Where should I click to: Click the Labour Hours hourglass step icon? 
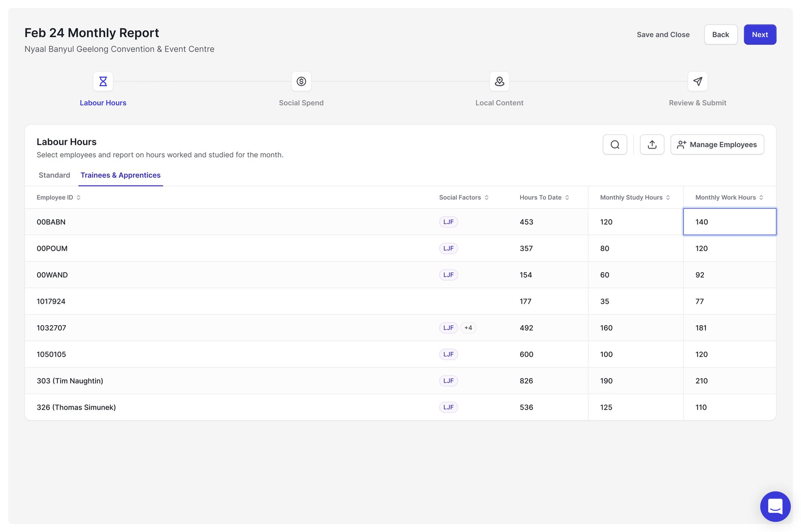click(103, 81)
